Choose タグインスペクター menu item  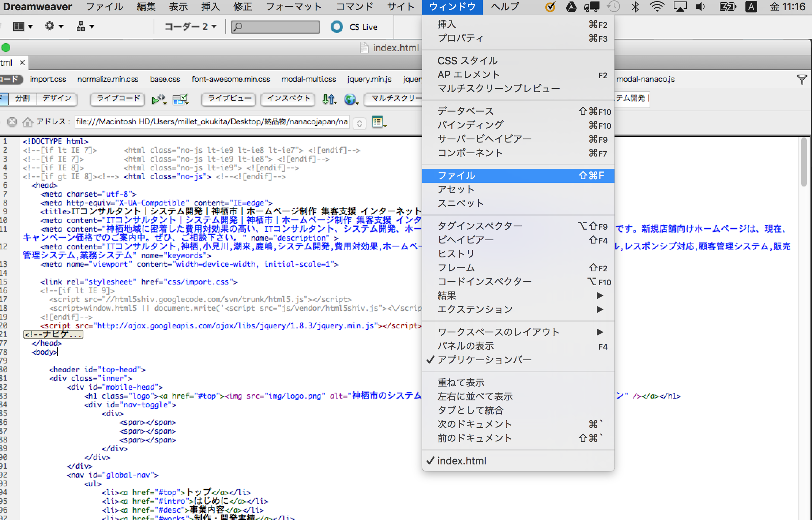518,226
